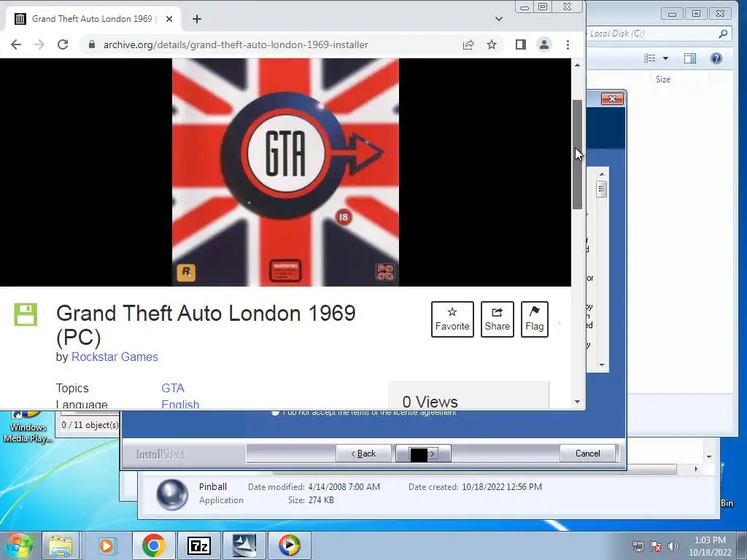
Task: Click the '0 Views' statistic
Action: 430,402
